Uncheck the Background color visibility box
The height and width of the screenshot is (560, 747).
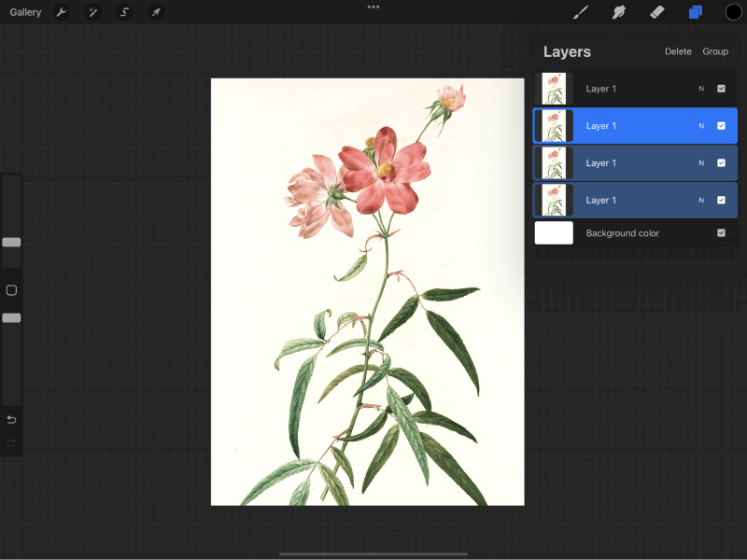click(x=721, y=232)
